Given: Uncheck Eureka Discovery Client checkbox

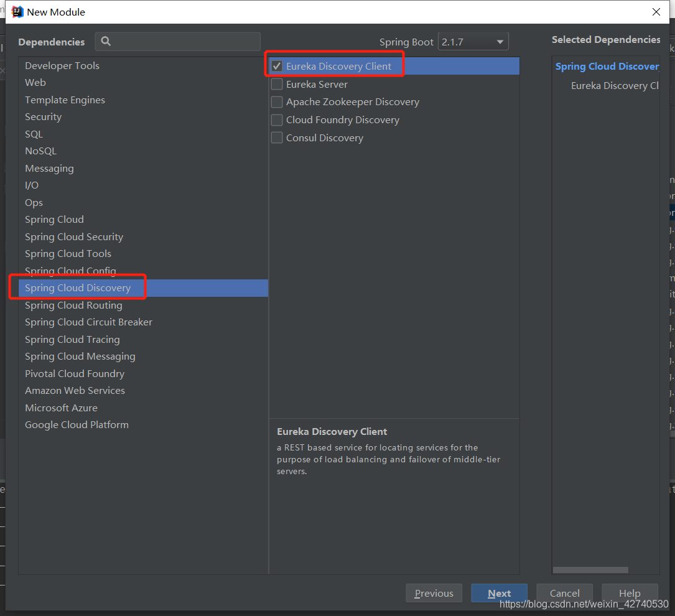Looking at the screenshot, I should coord(277,67).
